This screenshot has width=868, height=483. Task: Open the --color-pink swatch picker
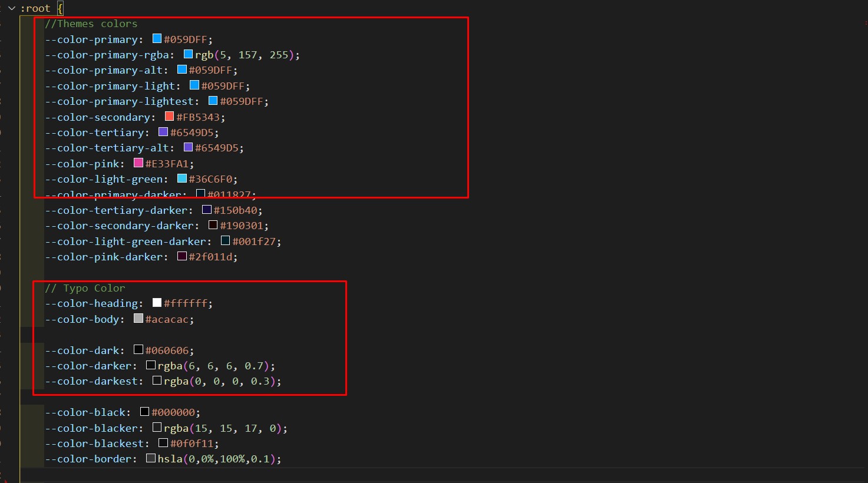click(x=138, y=163)
